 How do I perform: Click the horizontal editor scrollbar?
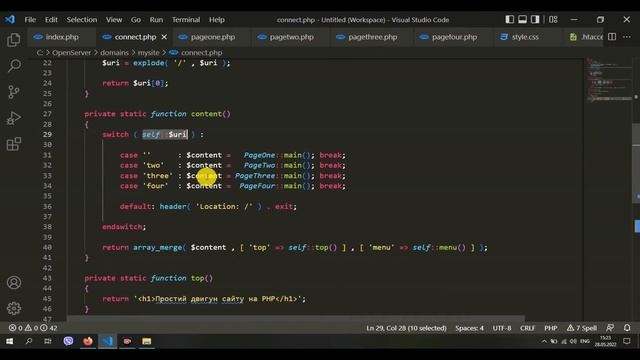coord(296,318)
